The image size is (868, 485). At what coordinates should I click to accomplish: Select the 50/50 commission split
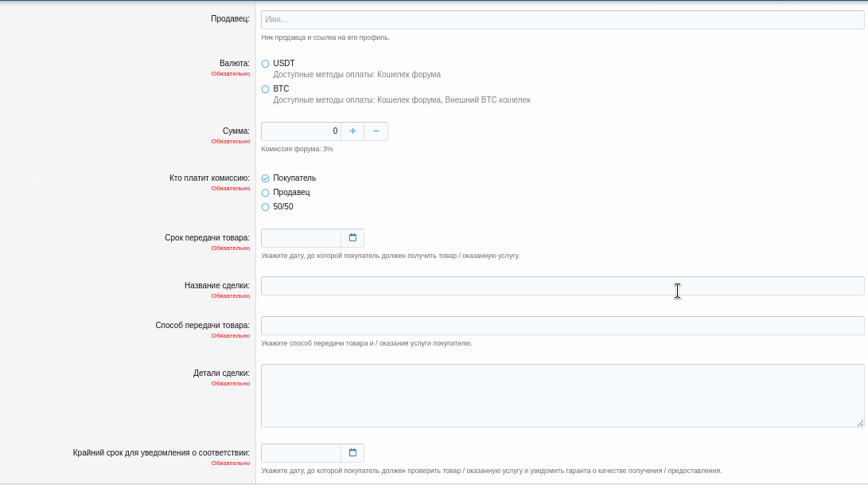click(266, 207)
